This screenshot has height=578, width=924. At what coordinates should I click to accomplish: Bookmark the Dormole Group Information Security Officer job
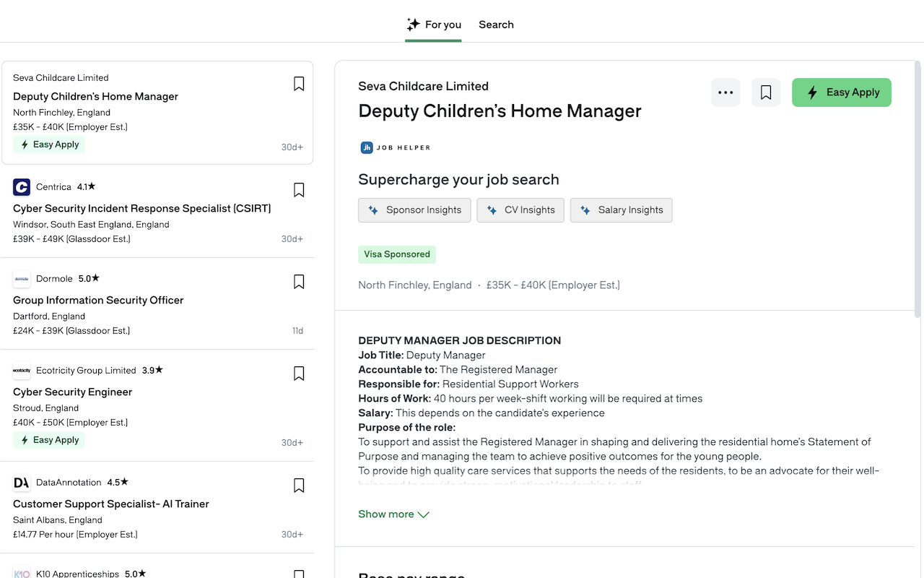(x=299, y=282)
